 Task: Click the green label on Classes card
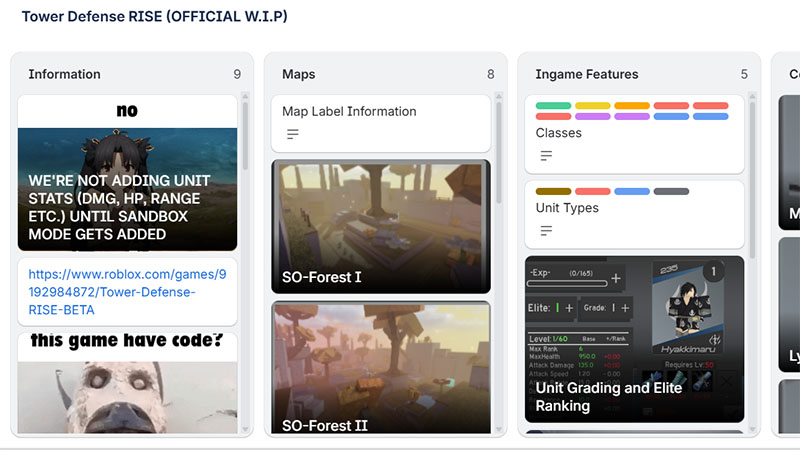pyautogui.click(x=553, y=106)
